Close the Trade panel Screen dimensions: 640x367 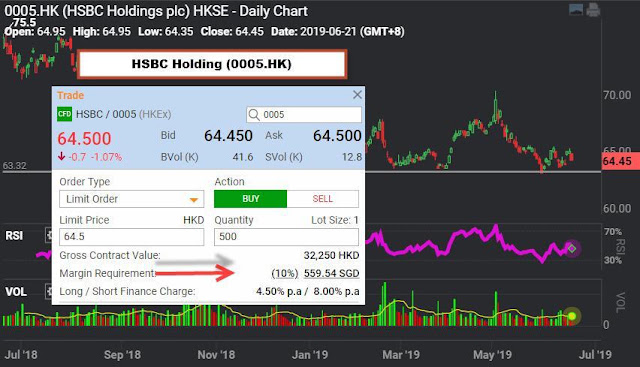click(357, 95)
